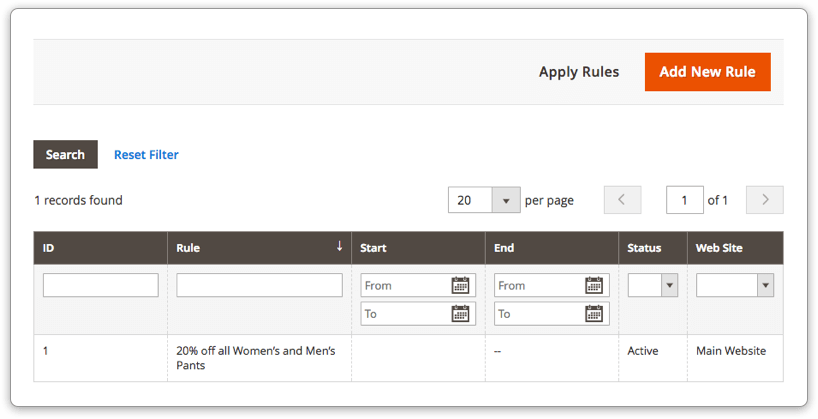Click Apply Rules button
Viewport: 818px width, 419px height.
579,72
